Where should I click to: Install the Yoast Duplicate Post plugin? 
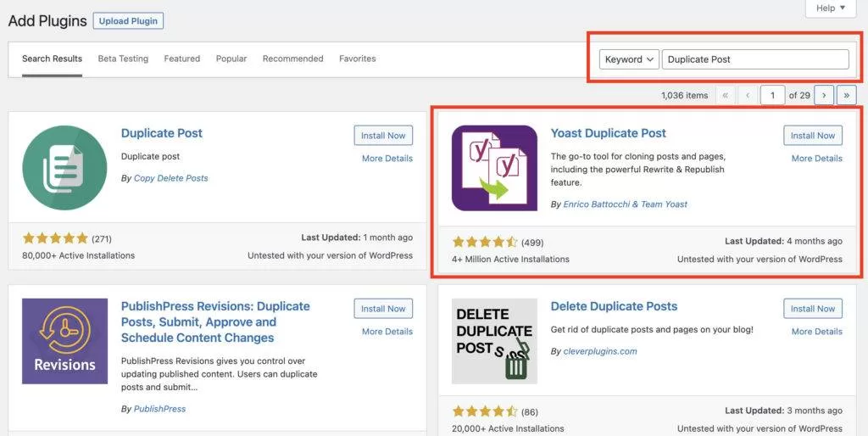point(813,136)
